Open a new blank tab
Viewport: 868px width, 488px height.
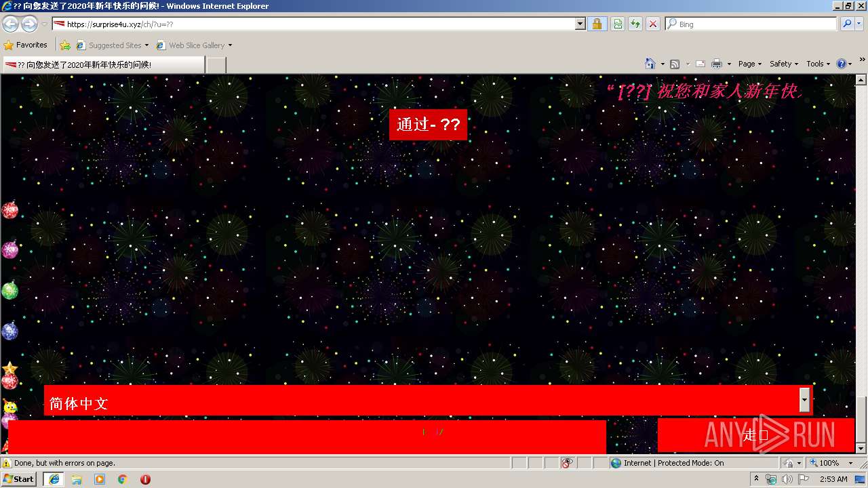pos(216,64)
